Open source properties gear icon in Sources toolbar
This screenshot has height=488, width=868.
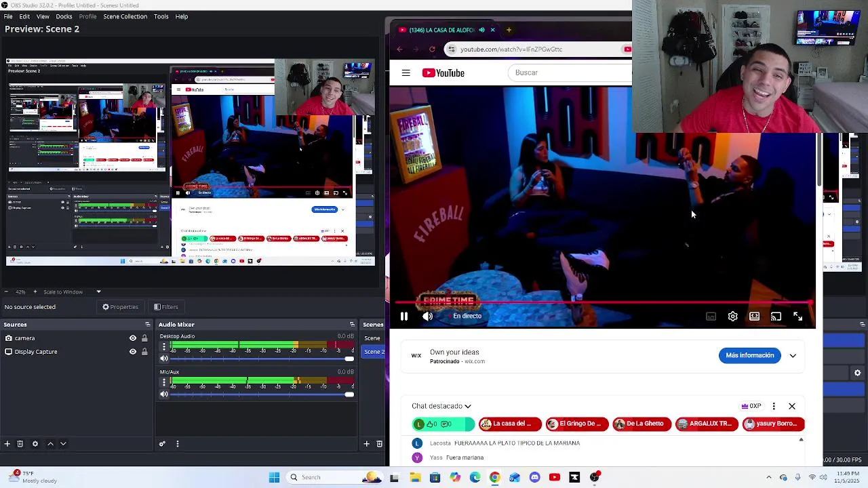pos(35,444)
